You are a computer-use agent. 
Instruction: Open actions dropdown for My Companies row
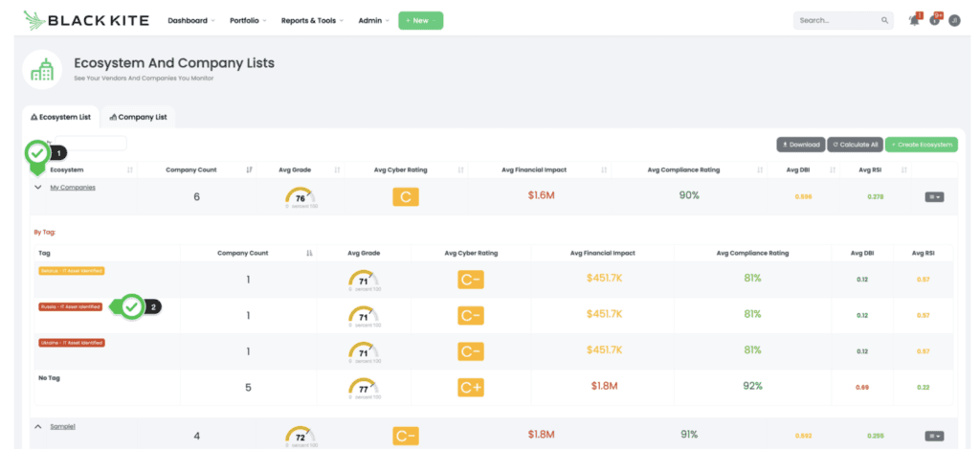click(x=934, y=196)
